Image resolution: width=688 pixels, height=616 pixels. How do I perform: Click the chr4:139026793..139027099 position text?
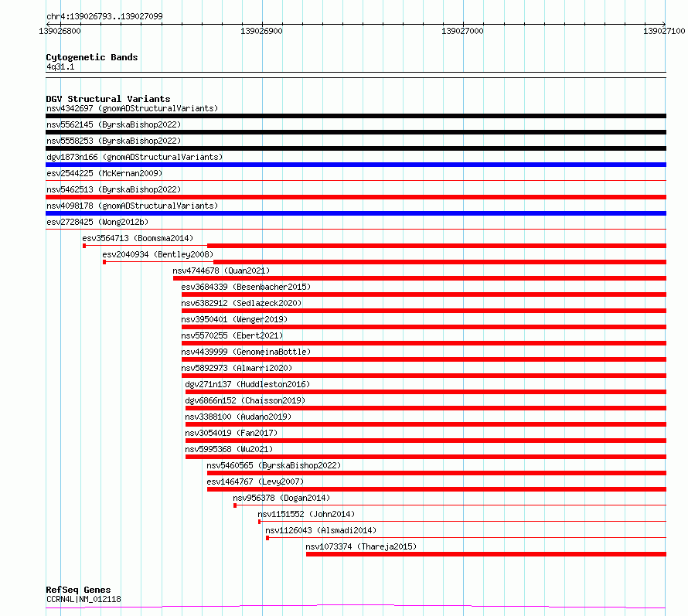click(x=104, y=16)
